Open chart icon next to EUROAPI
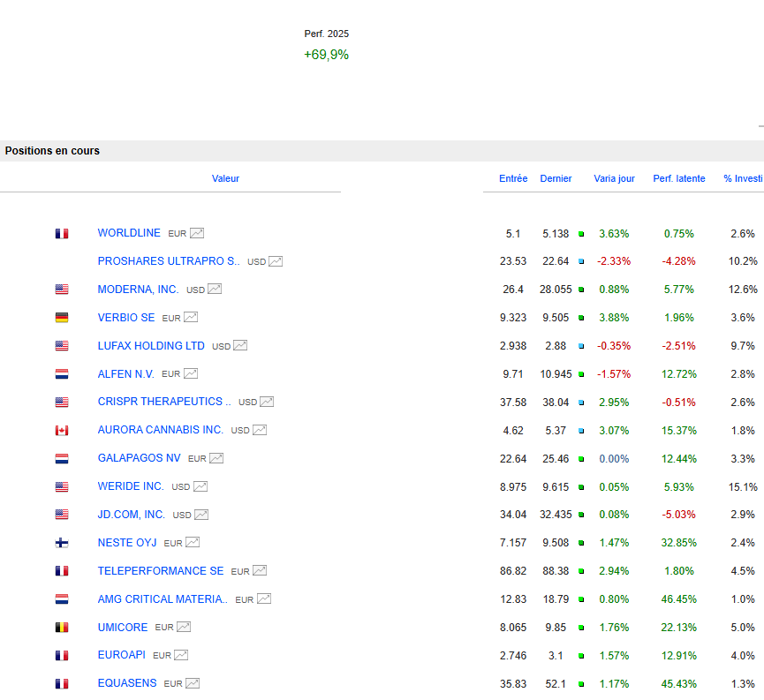This screenshot has width=764, height=700. [181, 655]
